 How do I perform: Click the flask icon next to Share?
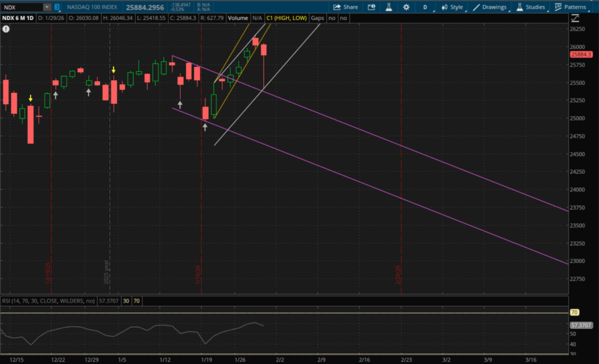389,7
